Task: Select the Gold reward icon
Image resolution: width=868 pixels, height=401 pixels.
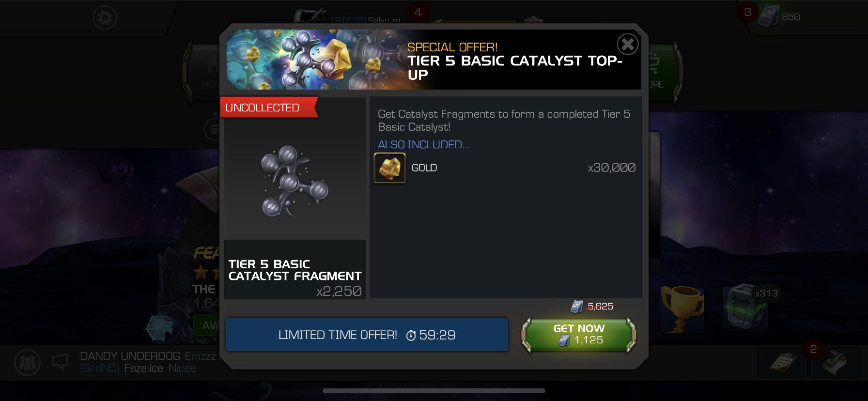Action: [x=389, y=169]
